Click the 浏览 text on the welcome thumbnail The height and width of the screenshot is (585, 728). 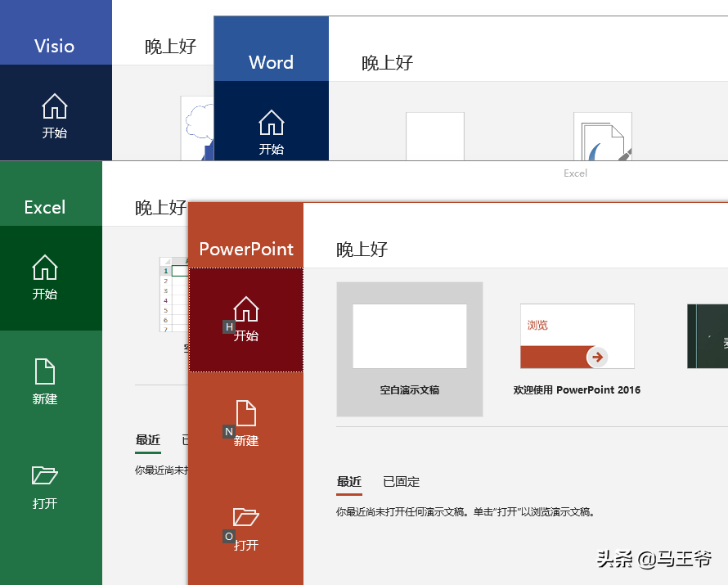pos(537,325)
